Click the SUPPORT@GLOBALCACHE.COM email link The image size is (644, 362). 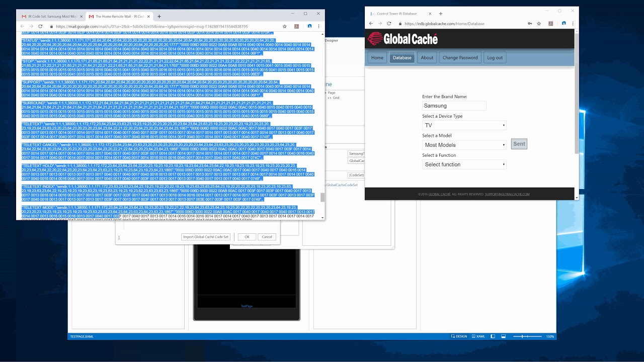[507, 194]
